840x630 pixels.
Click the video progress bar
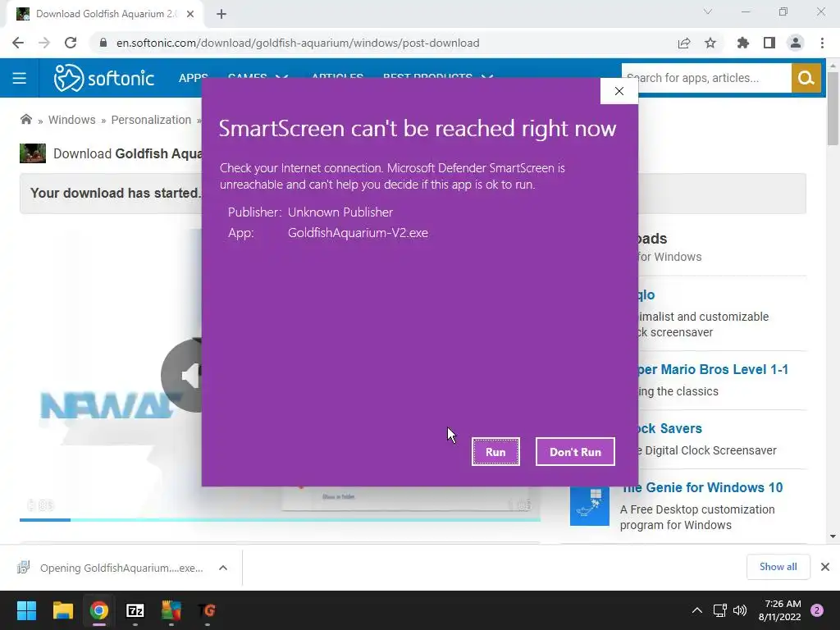coord(280,519)
